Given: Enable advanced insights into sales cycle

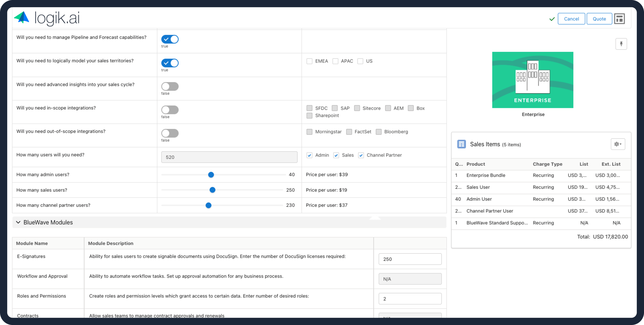Looking at the screenshot, I should pyautogui.click(x=170, y=86).
